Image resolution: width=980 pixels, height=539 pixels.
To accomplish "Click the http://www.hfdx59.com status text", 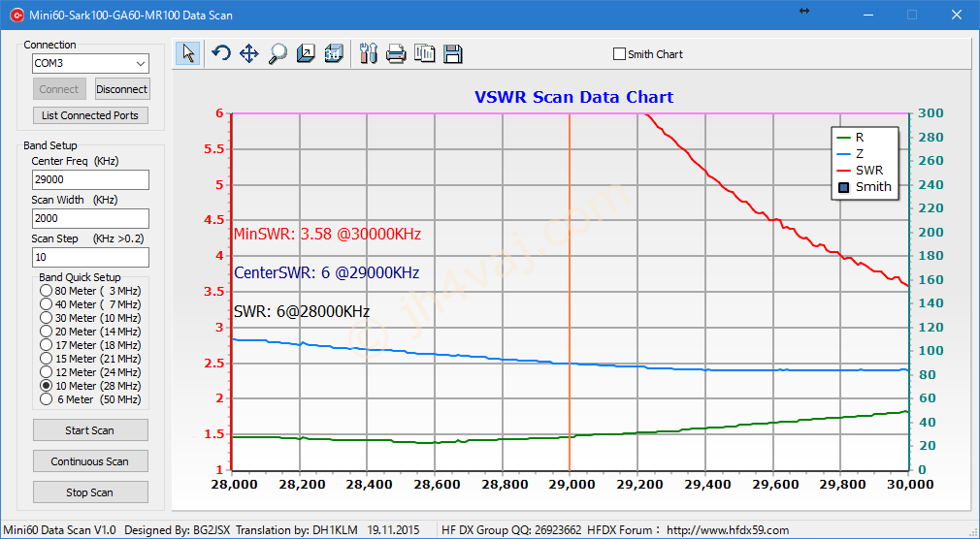I will coord(728,530).
